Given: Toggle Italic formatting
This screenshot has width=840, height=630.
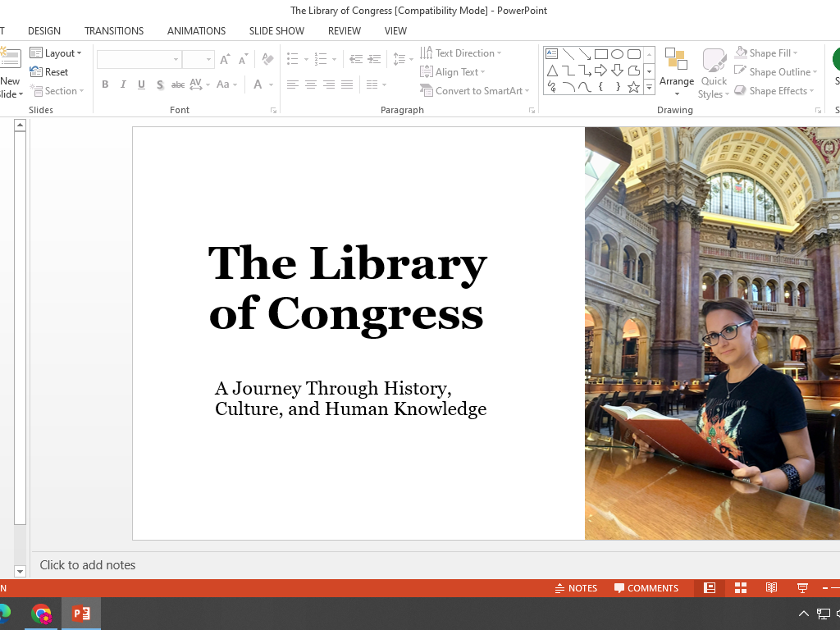Looking at the screenshot, I should tap(123, 84).
